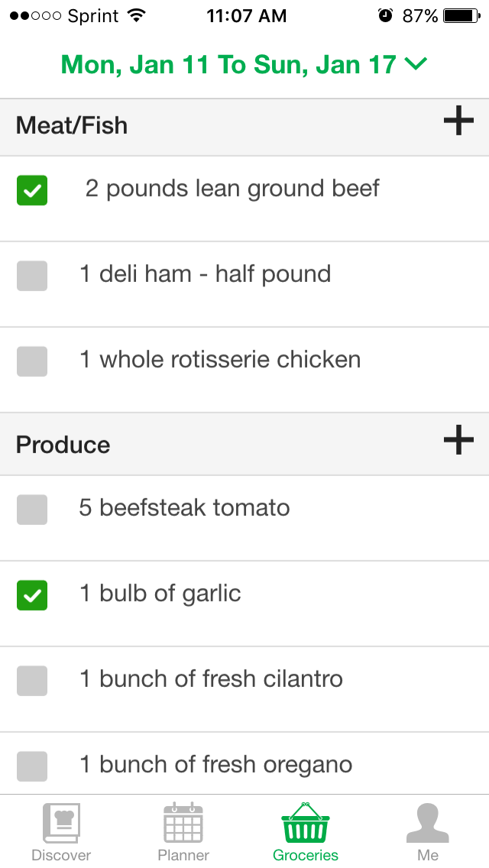
Task: Tap the Produce section header
Action: [63, 445]
